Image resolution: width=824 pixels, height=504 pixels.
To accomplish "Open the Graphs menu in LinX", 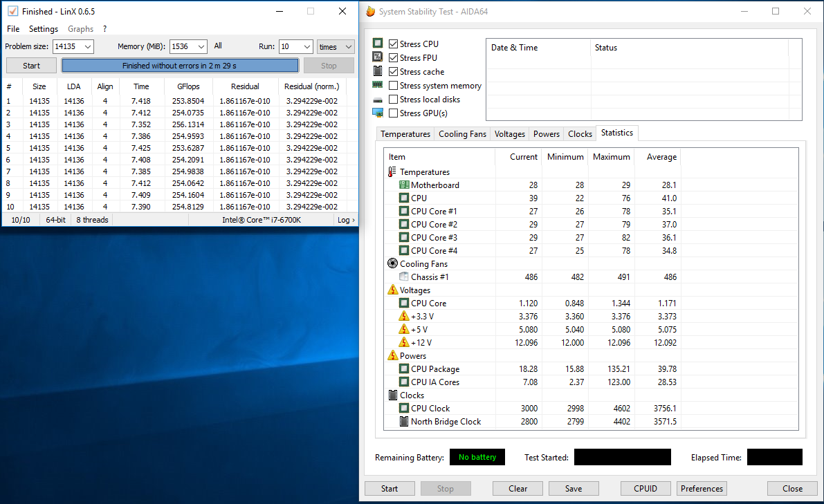I will (80, 29).
